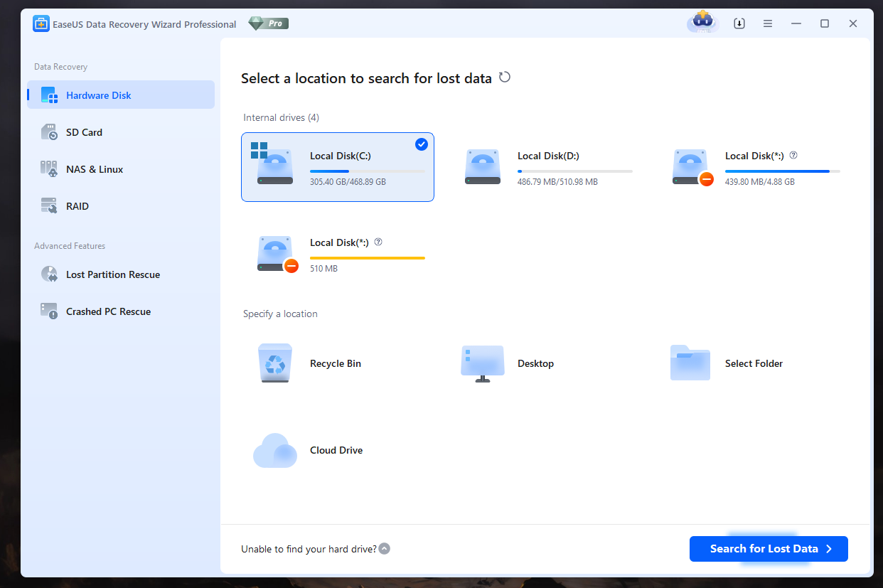883x588 pixels.
Task: Open the hamburger menu
Action: pyautogui.click(x=768, y=23)
